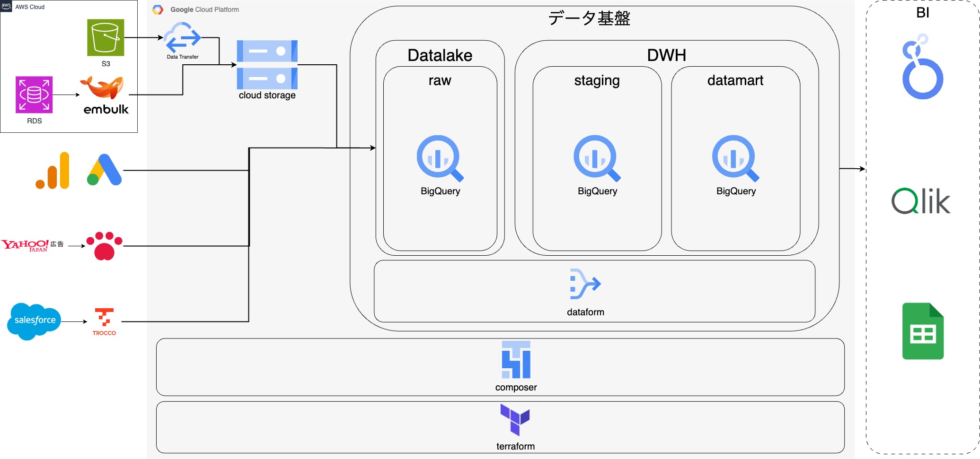Select the green Google Sheets icon

(923, 331)
